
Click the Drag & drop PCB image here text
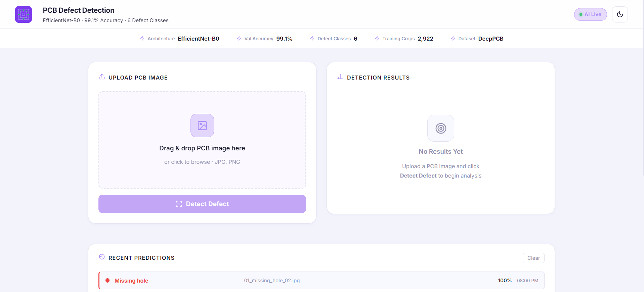tap(202, 148)
